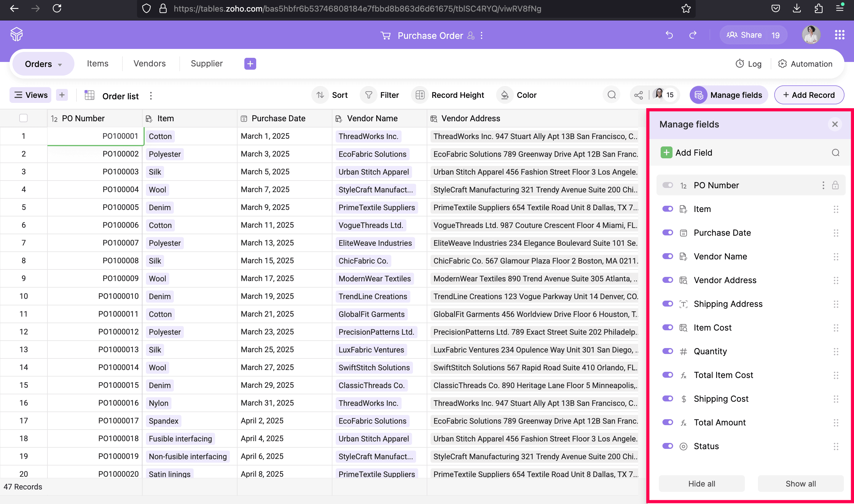Click the share view icon
854x504 pixels.
pos(638,95)
